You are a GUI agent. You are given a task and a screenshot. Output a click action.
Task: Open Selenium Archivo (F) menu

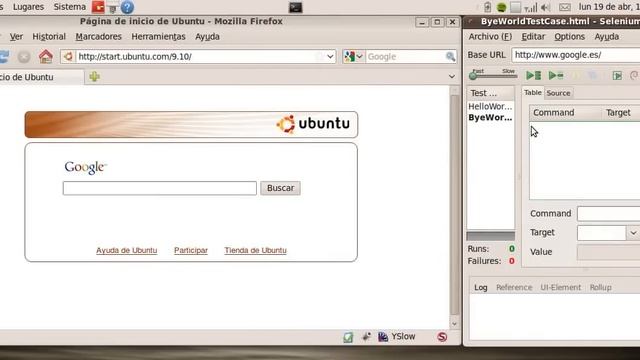coord(490,37)
